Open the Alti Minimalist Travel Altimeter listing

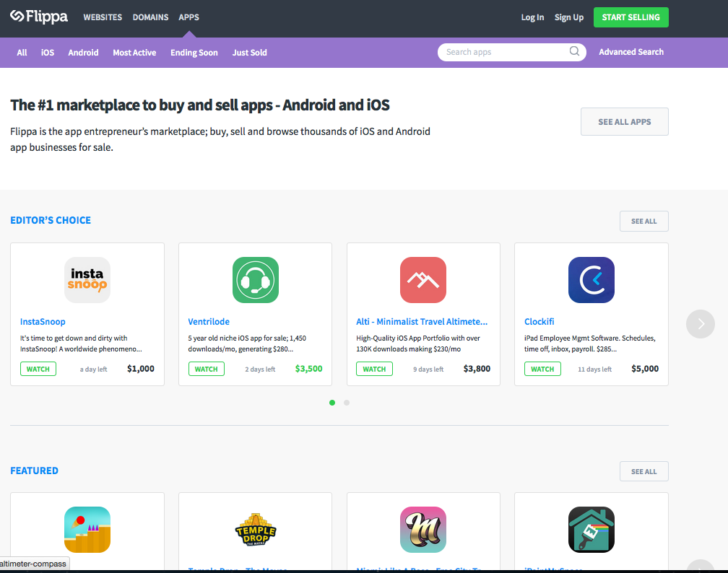[422, 322]
